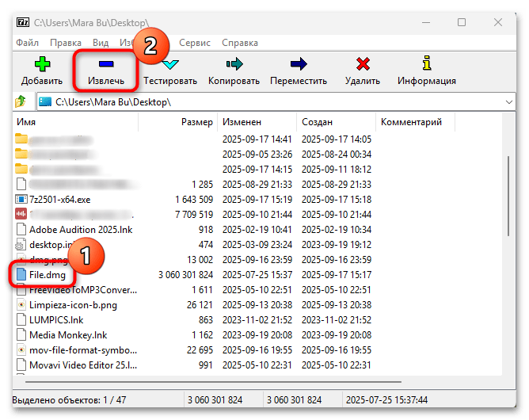Select the File.dmg file icon
The height and width of the screenshot is (420, 529).
[x=21, y=274]
